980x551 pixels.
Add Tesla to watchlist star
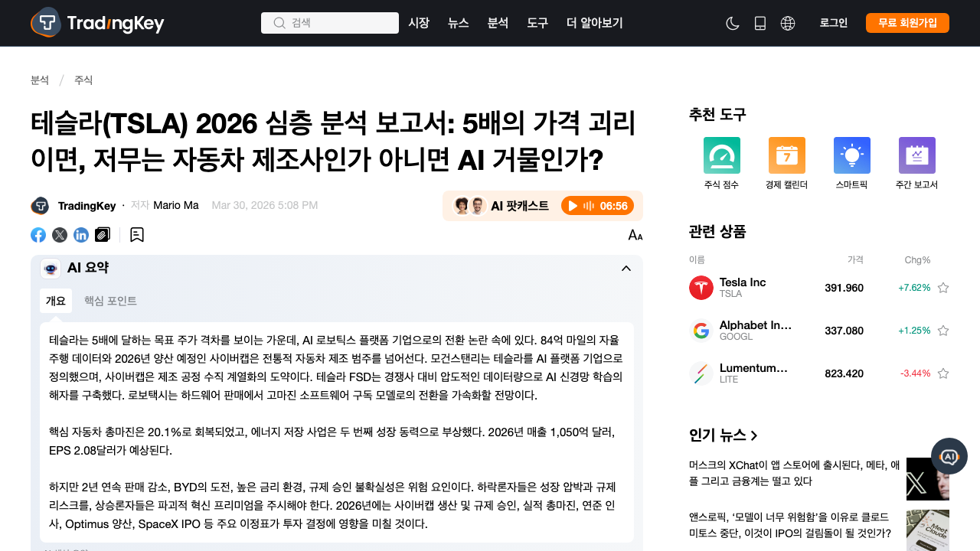click(943, 288)
